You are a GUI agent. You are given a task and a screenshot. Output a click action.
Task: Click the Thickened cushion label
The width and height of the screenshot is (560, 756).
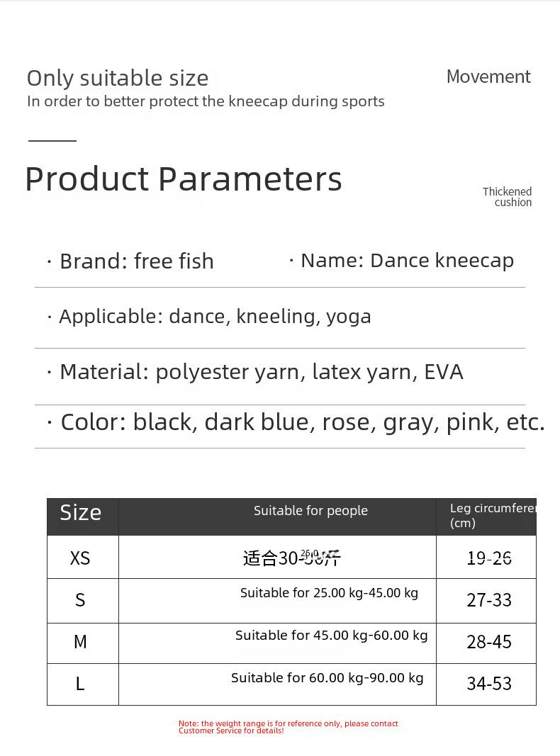507,197
